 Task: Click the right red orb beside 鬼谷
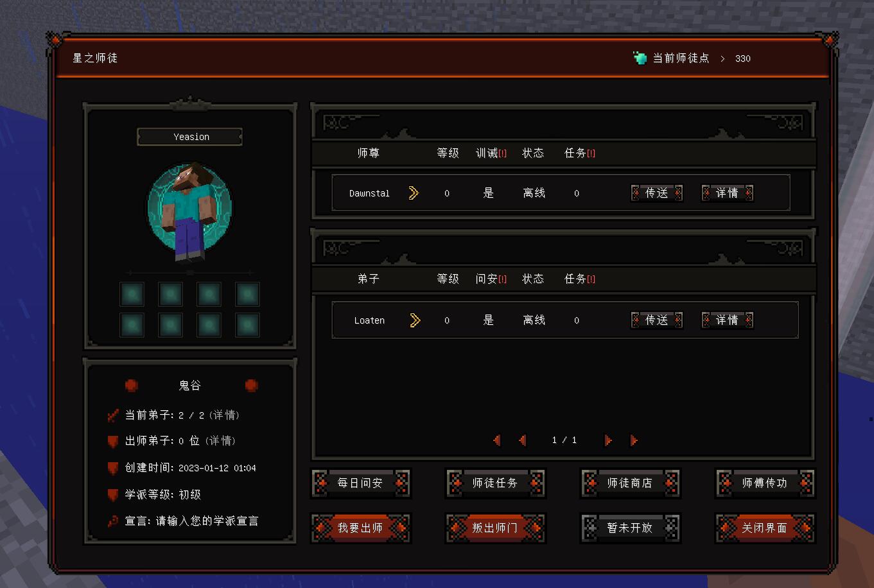click(x=251, y=385)
